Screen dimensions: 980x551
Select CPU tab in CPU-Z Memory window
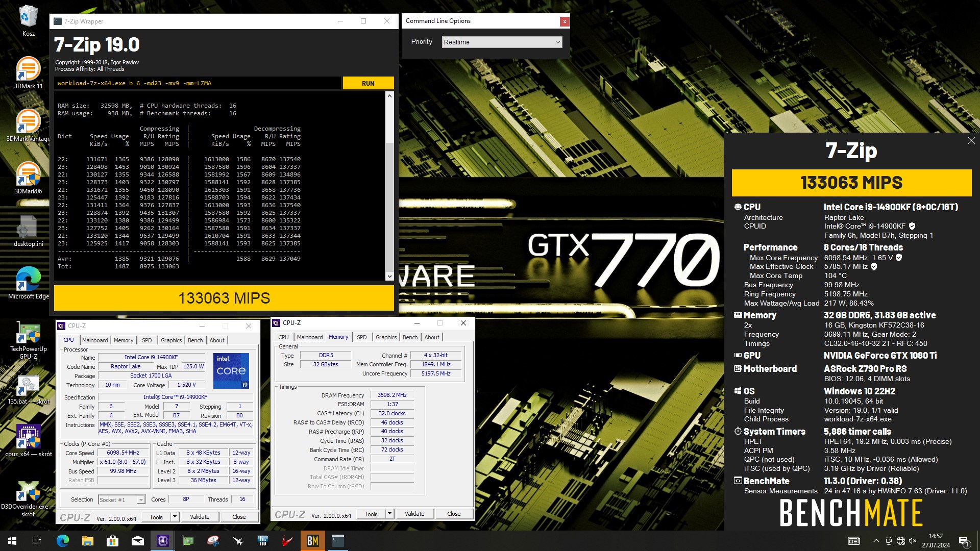tap(283, 337)
